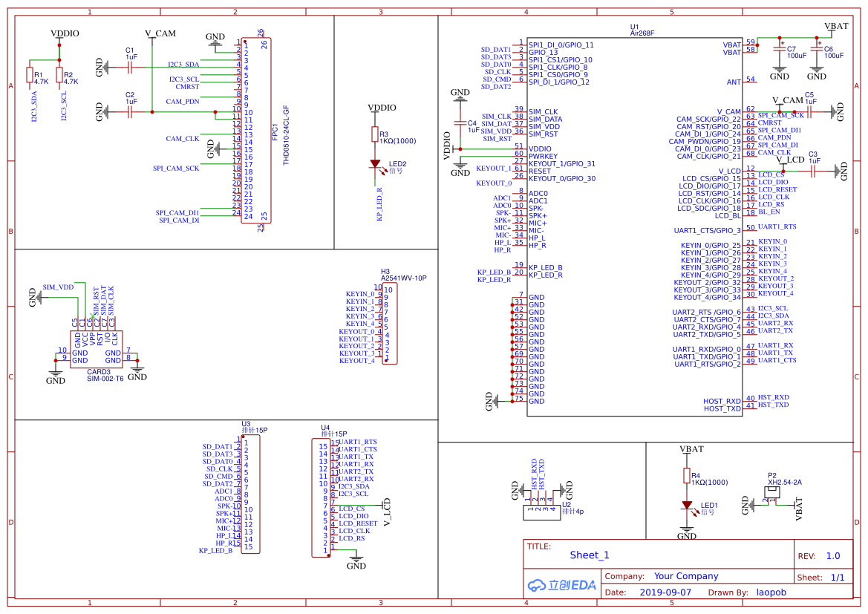Click the UART1_RTS net label on U4

point(358,442)
